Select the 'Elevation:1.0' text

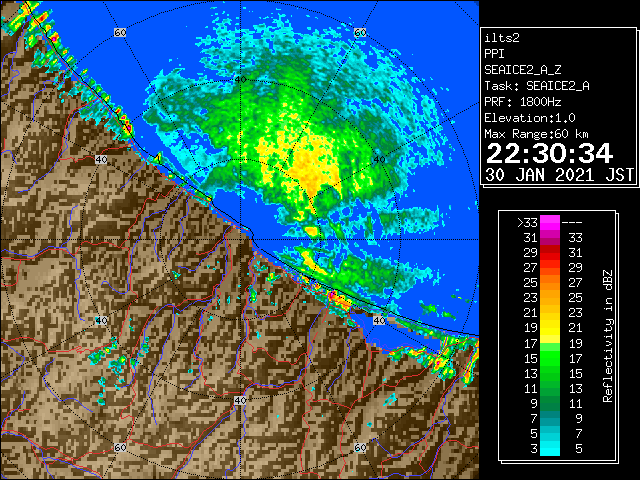pyautogui.click(x=530, y=118)
